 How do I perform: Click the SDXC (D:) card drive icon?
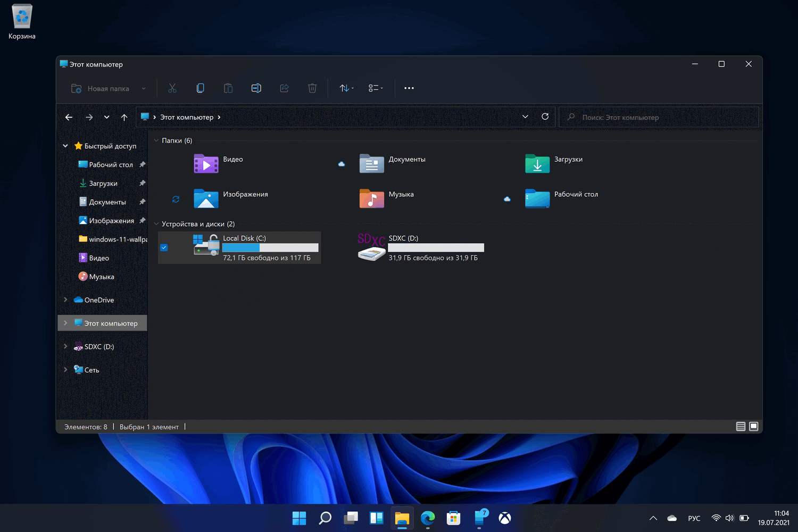point(371,247)
